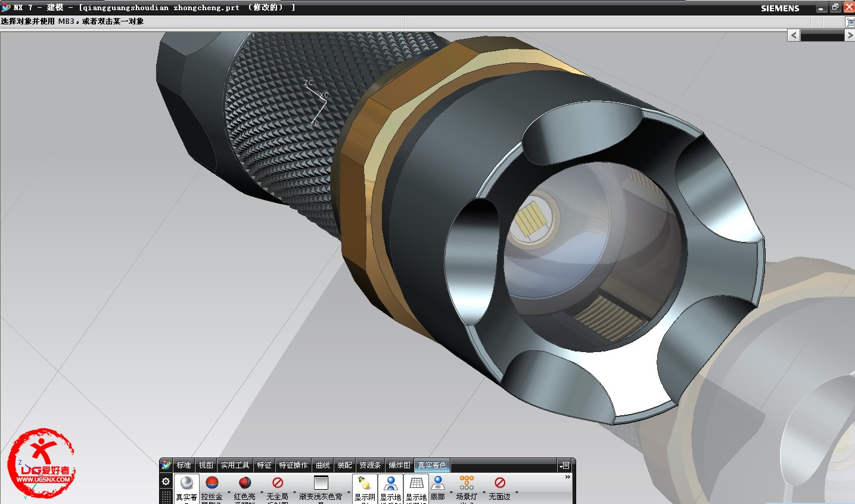Switch to the 曲线 tab
Screen dimensions: 855x504
323,465
